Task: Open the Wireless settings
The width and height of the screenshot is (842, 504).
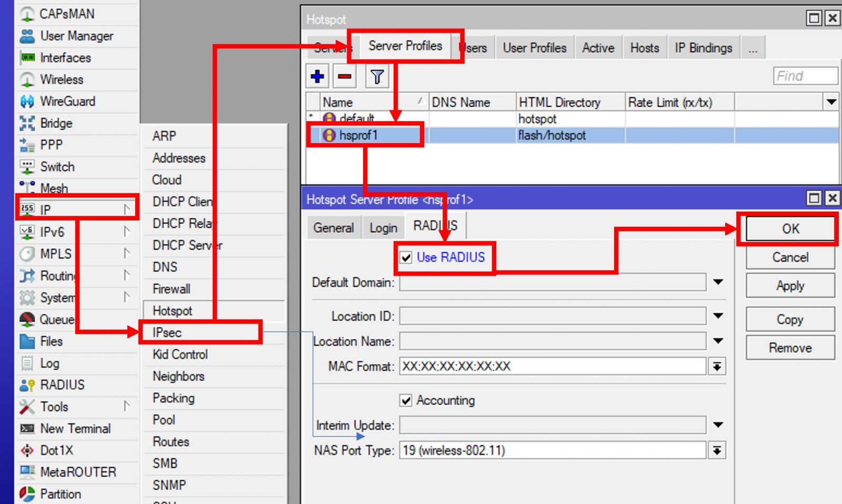Action: click(x=62, y=79)
